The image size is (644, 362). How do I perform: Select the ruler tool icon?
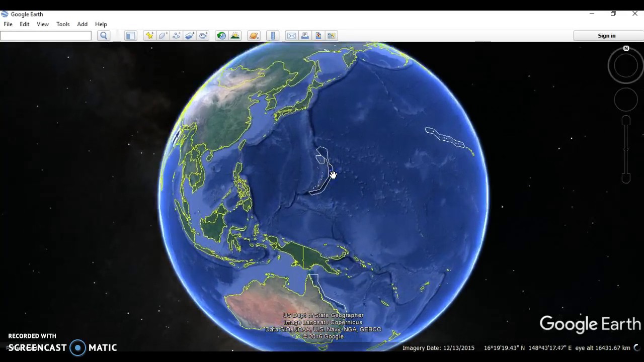(x=273, y=36)
